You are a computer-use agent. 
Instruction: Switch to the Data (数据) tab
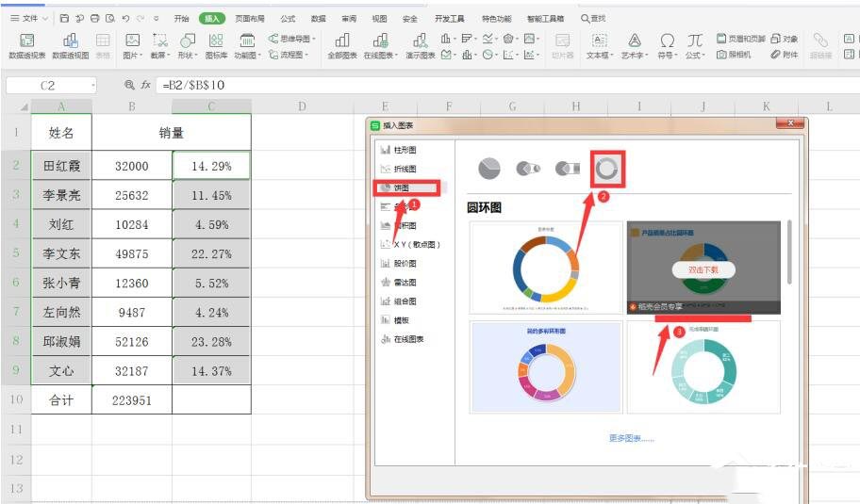(318, 18)
